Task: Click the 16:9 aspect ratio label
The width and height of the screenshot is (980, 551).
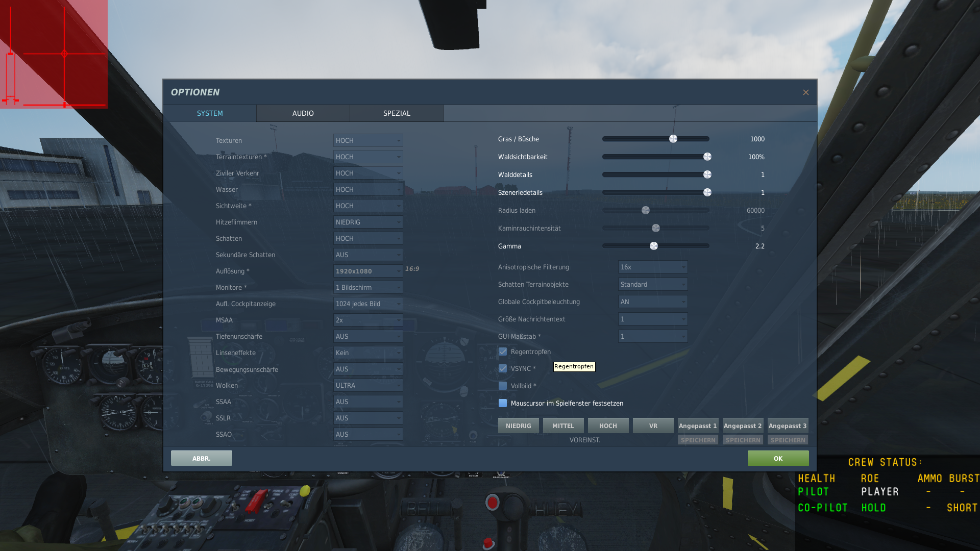Action: click(x=412, y=269)
